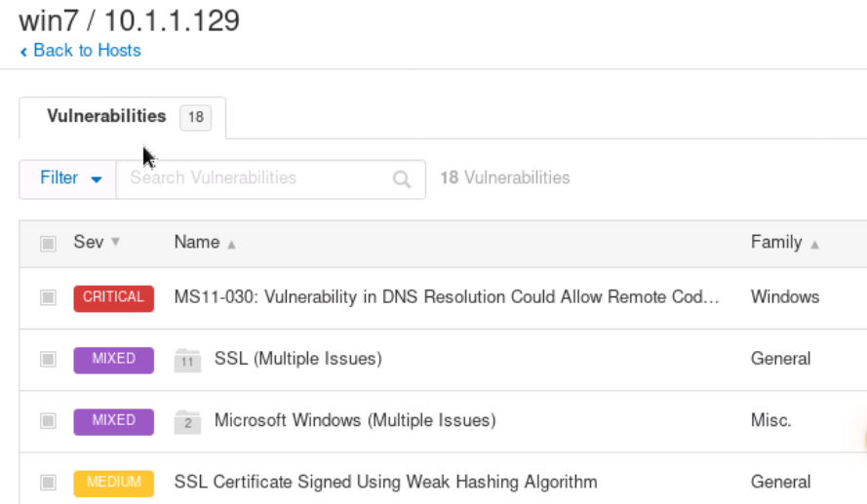The image size is (867, 504).
Task: Click the Microsoft Windows group folder icon
Action: tap(186, 421)
